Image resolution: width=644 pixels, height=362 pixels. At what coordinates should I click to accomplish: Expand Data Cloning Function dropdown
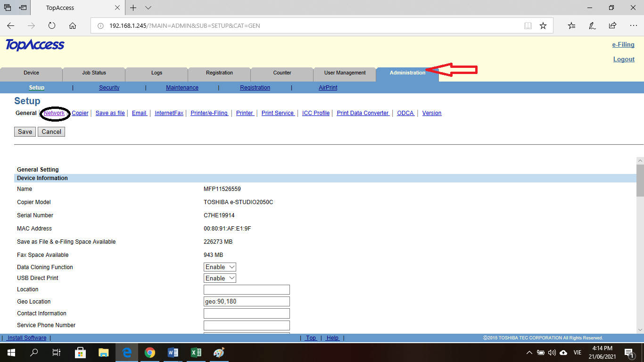[x=220, y=267]
